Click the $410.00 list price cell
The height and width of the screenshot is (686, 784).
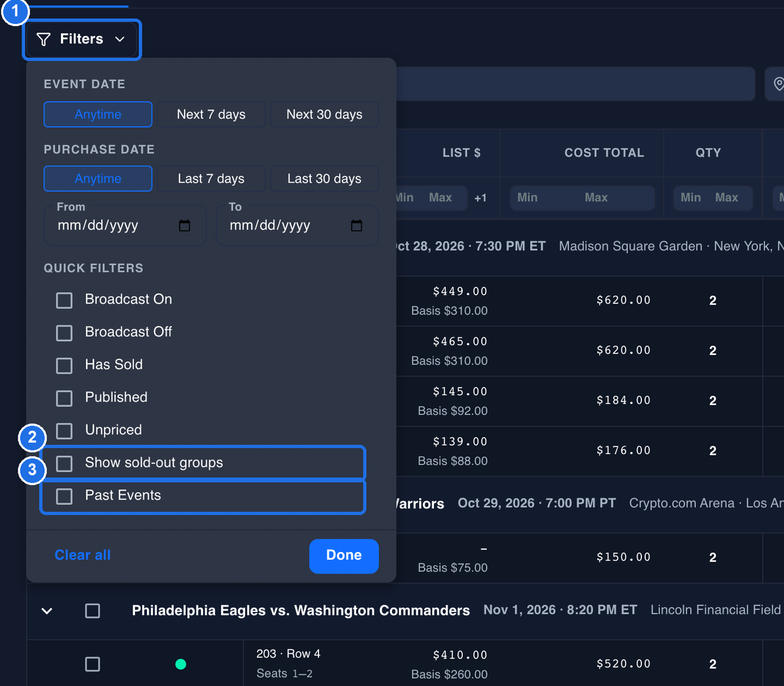coord(460,655)
